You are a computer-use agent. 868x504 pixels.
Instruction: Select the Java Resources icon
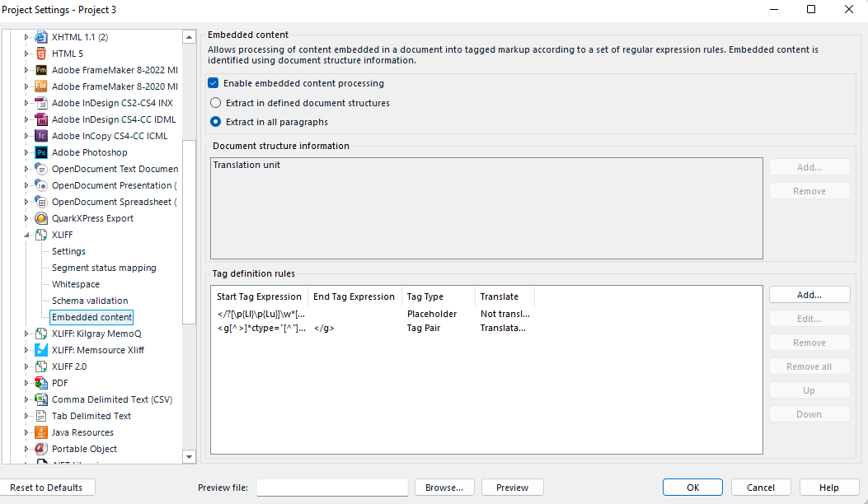tap(40, 432)
